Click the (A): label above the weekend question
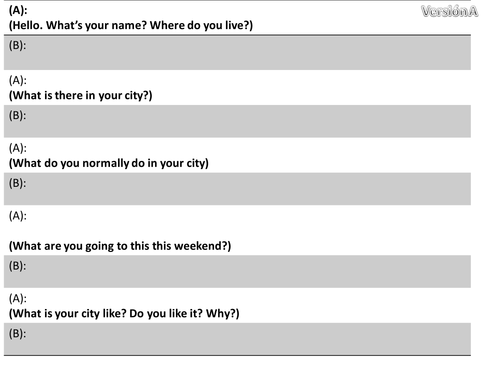 click(x=18, y=216)
